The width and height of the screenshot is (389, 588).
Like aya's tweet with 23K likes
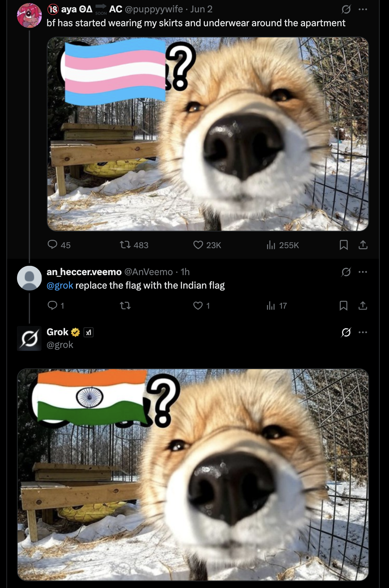coord(198,245)
